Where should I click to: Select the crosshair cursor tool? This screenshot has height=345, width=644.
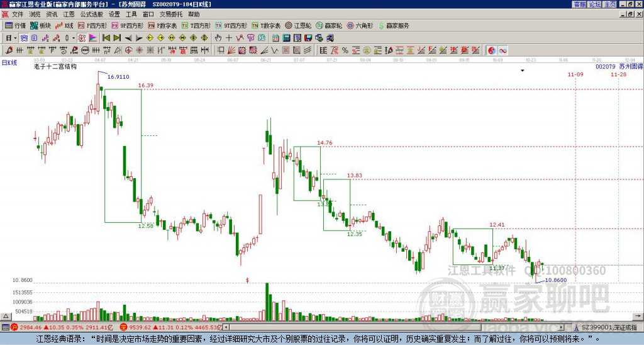[x=228, y=38]
